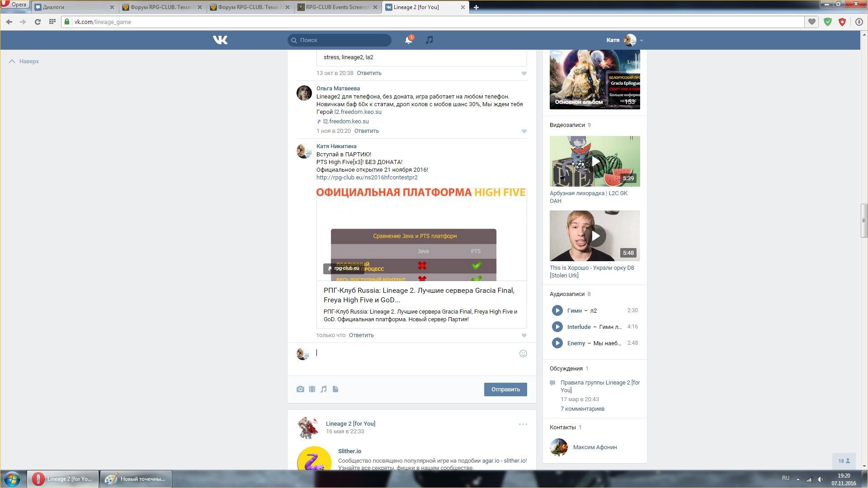The width and height of the screenshot is (868, 488).
Task: Attach a video with film icon
Action: pos(312,389)
